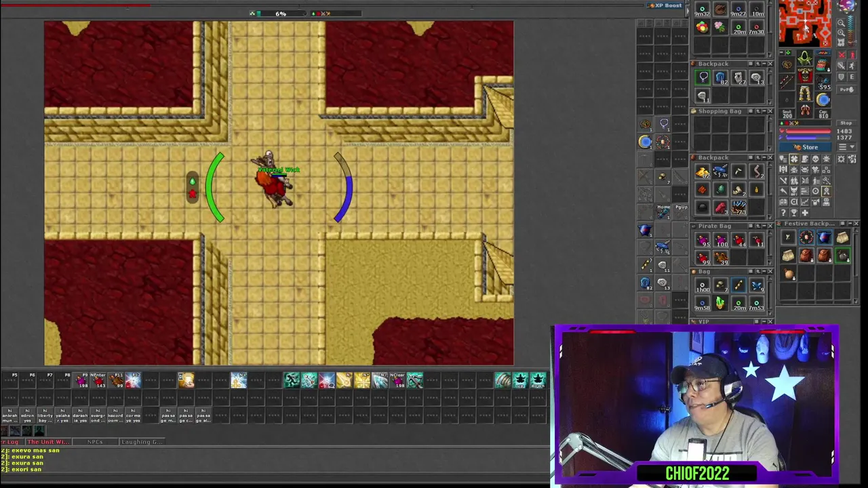
Task: Open the open-book icon in control panel
Action: 783,202
